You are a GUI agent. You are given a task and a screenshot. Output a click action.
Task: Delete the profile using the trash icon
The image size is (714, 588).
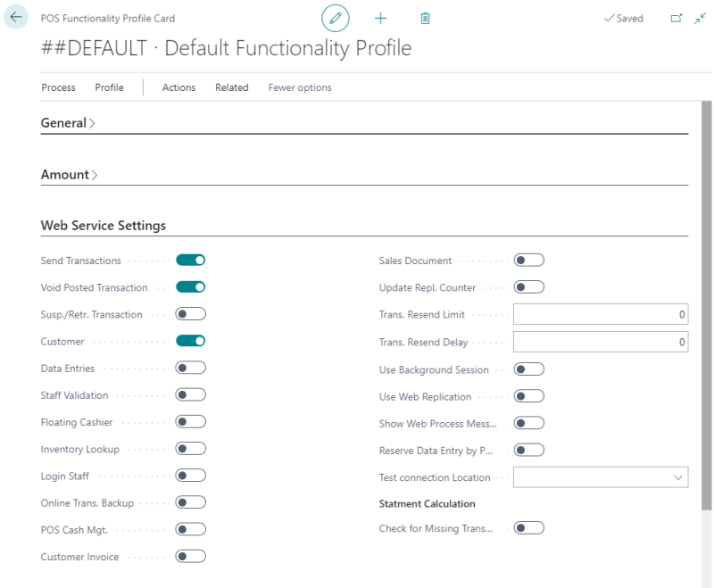coord(425,18)
